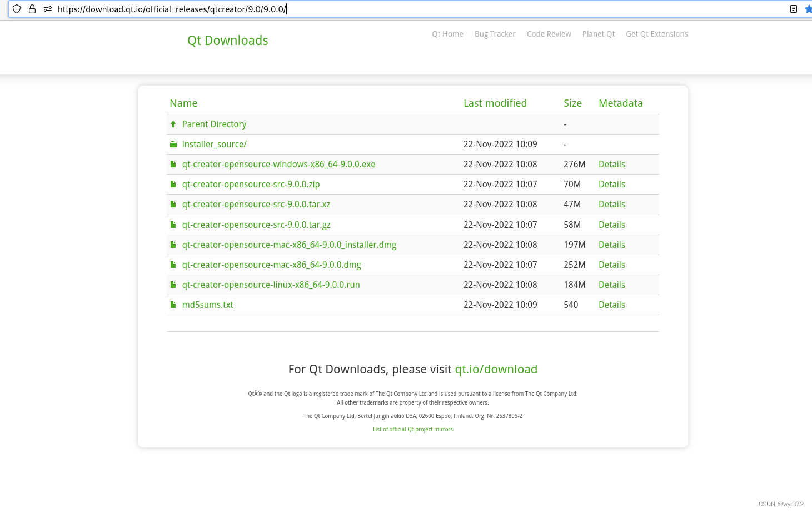
Task: Click the file icon beside the windows exe
Action: (173, 164)
